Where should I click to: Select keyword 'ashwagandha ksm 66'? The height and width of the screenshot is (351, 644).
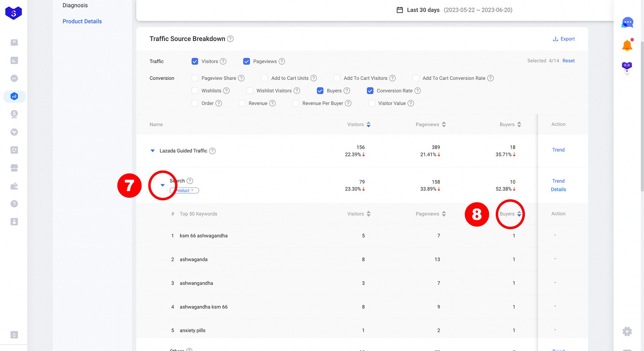204,307
